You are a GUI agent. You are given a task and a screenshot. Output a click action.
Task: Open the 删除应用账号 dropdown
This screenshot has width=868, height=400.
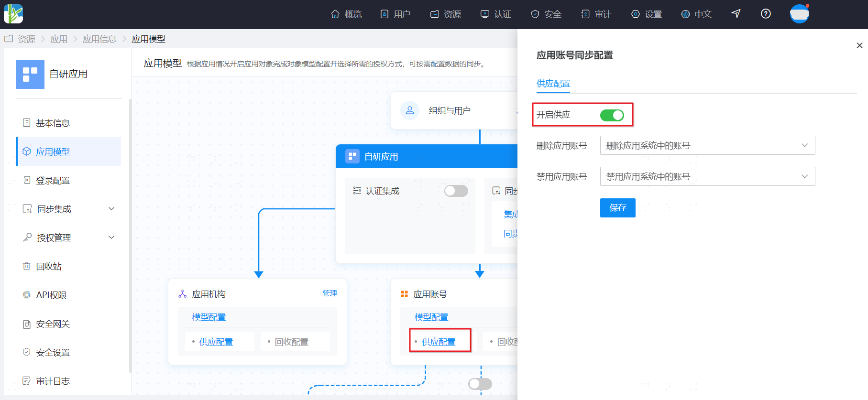pyautogui.click(x=707, y=146)
